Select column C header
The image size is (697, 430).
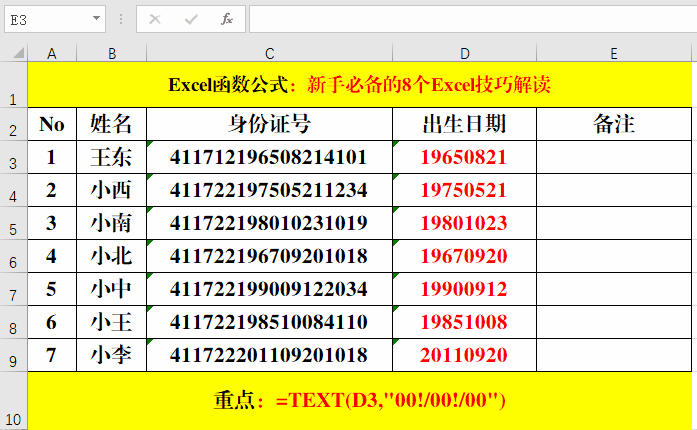pos(269,53)
